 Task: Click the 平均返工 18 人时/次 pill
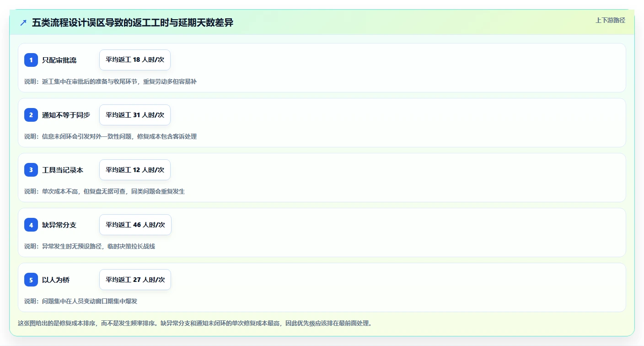135,60
